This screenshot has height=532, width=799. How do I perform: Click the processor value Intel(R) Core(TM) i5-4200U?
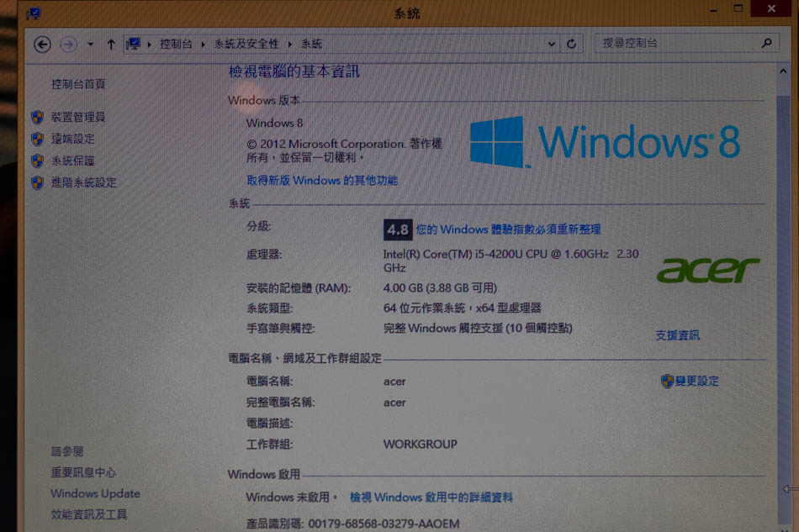[x=511, y=261]
